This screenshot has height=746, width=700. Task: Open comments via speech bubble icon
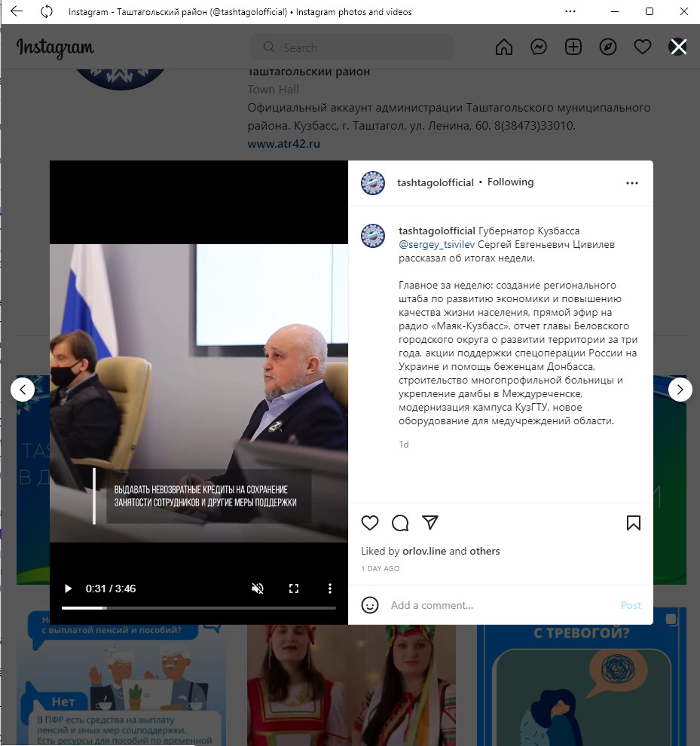point(400,523)
